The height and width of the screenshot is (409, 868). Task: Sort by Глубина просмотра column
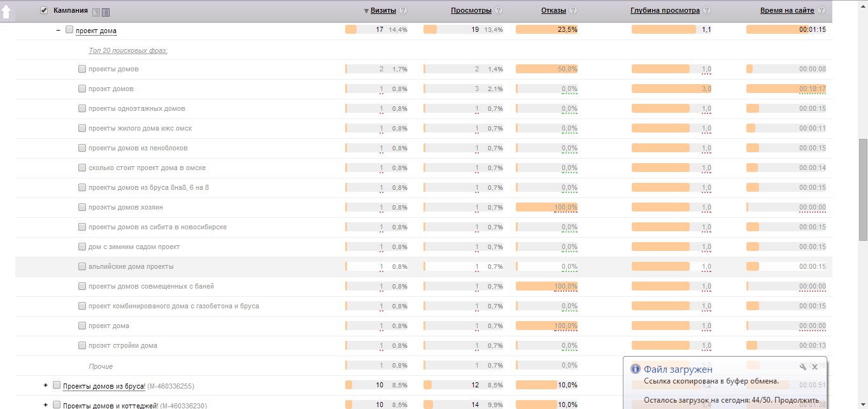665,11
